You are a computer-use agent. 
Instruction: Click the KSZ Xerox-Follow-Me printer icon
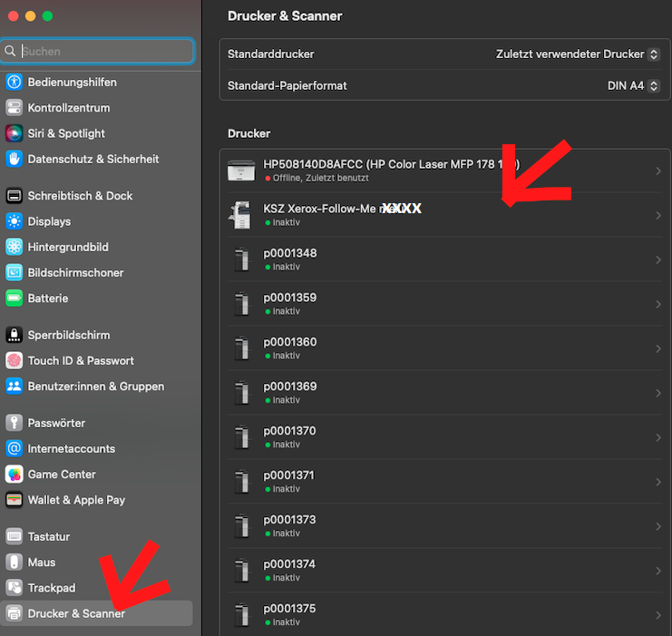pos(240,215)
